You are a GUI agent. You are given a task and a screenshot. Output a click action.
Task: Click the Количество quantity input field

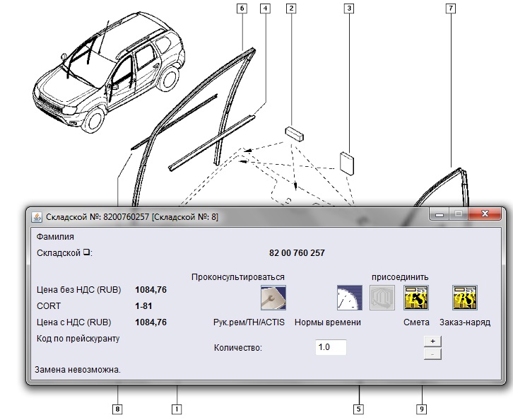[331, 348]
